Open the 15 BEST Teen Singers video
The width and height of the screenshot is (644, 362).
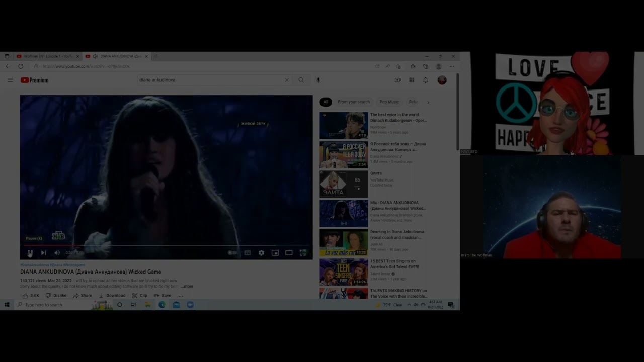click(x=344, y=273)
